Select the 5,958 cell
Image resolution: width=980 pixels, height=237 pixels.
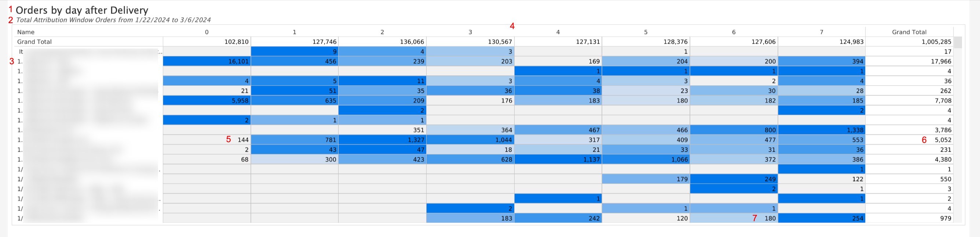click(207, 101)
